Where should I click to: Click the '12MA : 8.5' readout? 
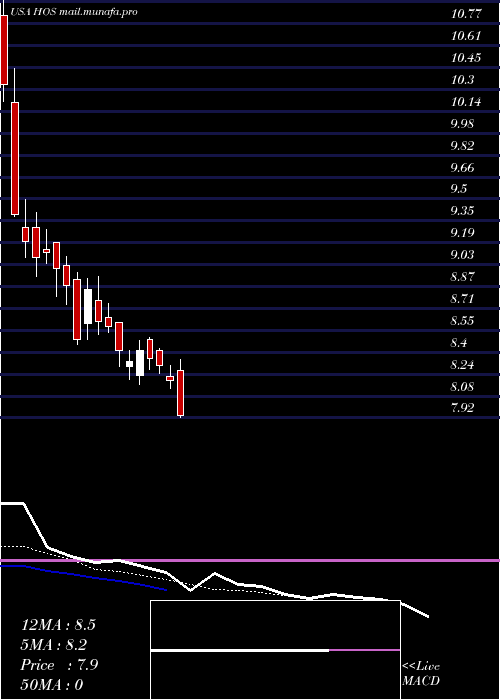(58, 625)
